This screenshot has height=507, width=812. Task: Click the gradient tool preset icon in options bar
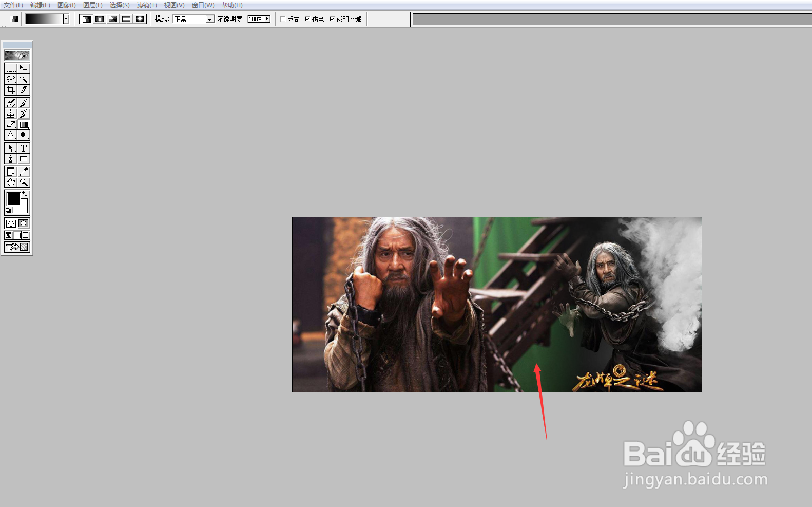14,19
